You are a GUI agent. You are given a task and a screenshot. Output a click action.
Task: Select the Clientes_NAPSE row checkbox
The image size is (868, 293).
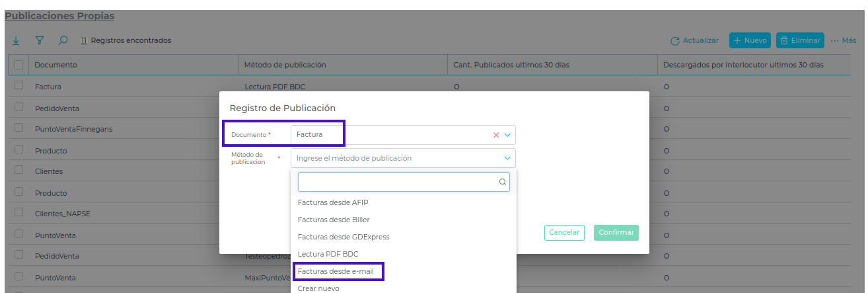[x=18, y=214]
